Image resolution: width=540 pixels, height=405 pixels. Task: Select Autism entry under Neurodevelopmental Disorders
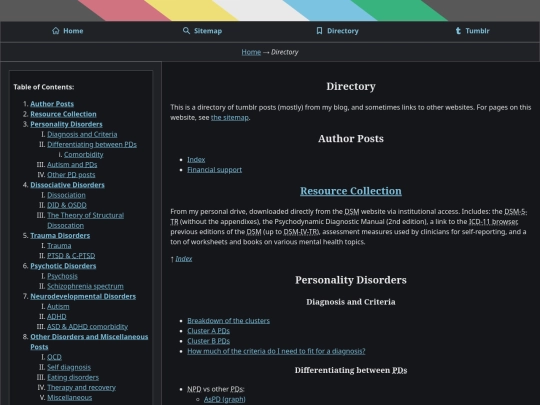58,307
